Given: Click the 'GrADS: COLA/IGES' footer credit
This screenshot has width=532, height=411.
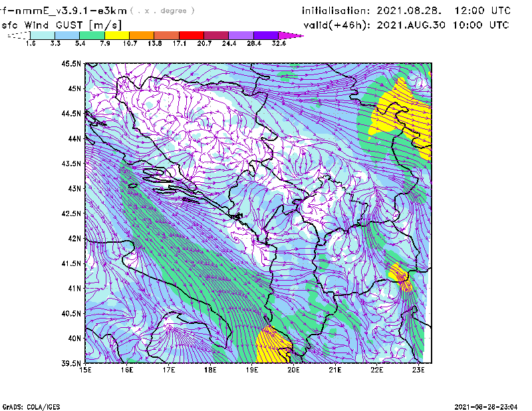Looking at the screenshot, I should click(31, 407).
